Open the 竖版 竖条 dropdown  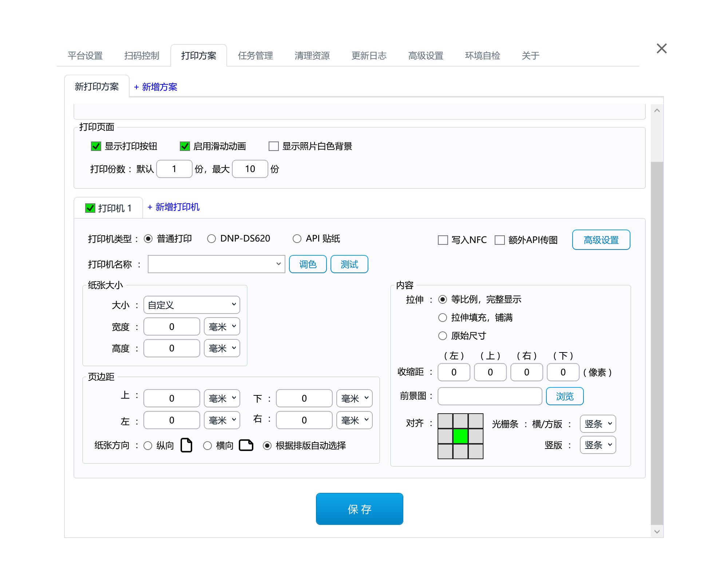pos(598,445)
